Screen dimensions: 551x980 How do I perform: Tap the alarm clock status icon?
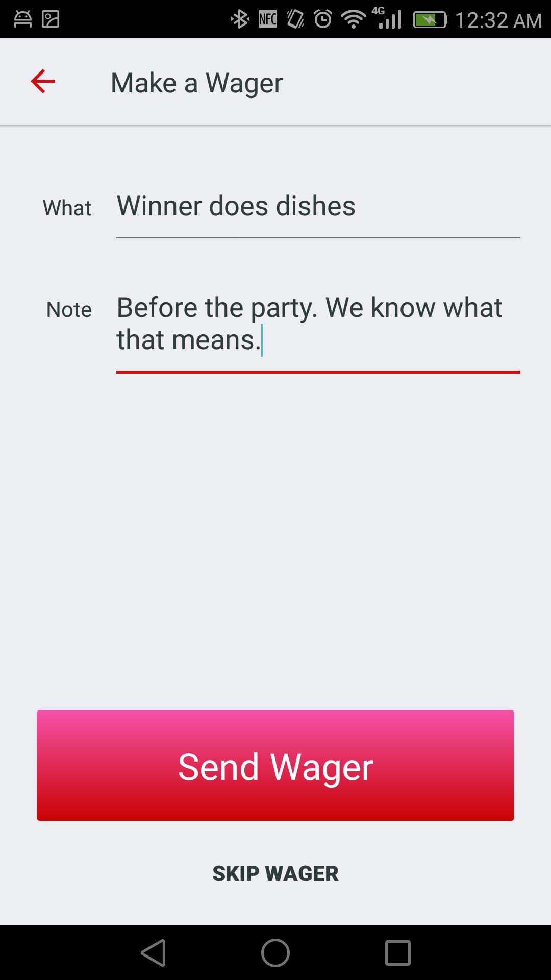[x=321, y=19]
